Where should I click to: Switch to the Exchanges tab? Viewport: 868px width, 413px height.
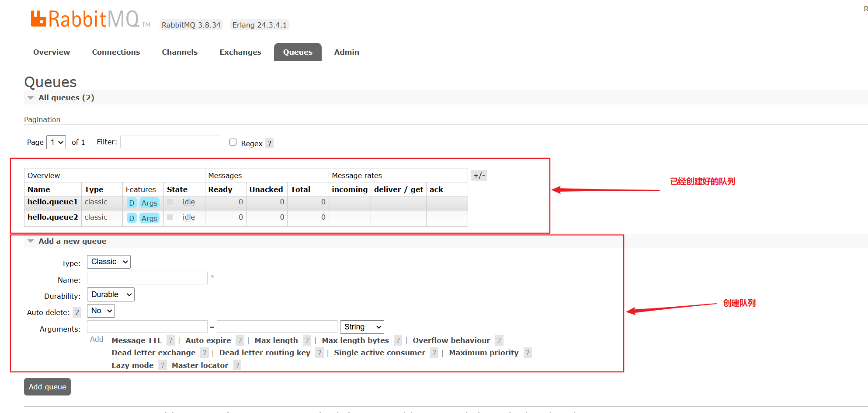240,52
